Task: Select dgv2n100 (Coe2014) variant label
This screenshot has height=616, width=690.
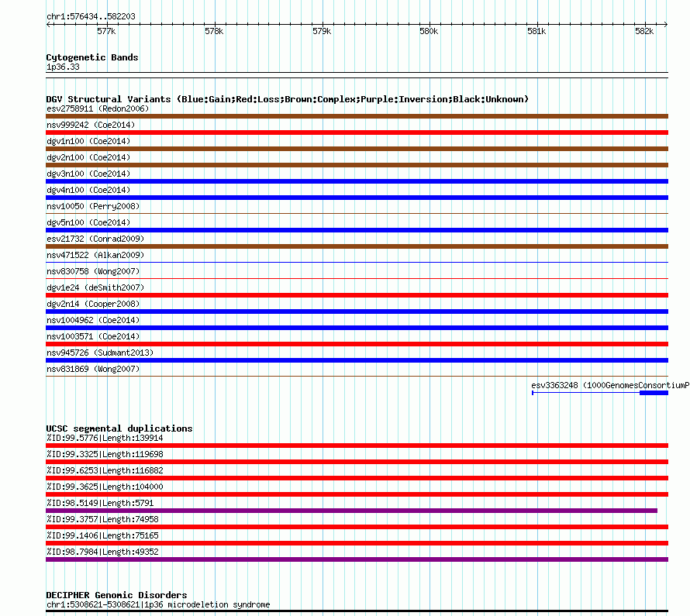Action: (88, 157)
